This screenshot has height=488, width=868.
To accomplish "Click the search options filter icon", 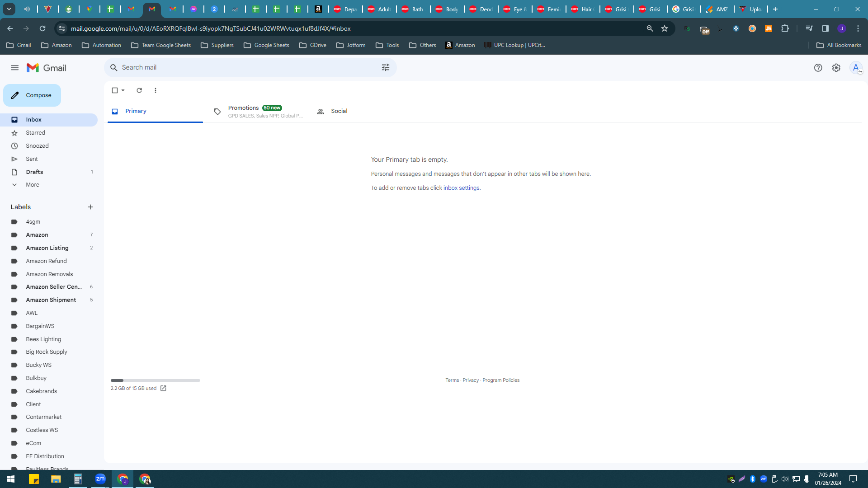I will tap(386, 67).
